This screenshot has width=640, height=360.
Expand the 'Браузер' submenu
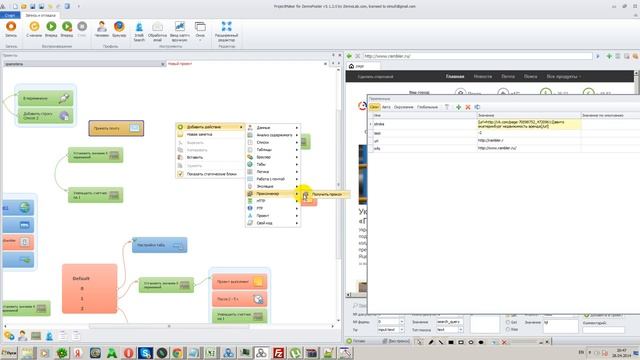point(273,157)
